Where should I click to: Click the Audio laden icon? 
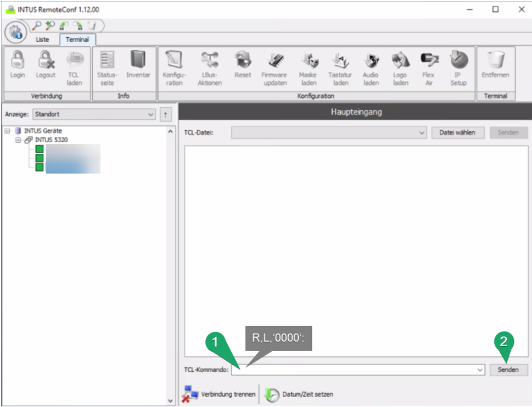371,60
